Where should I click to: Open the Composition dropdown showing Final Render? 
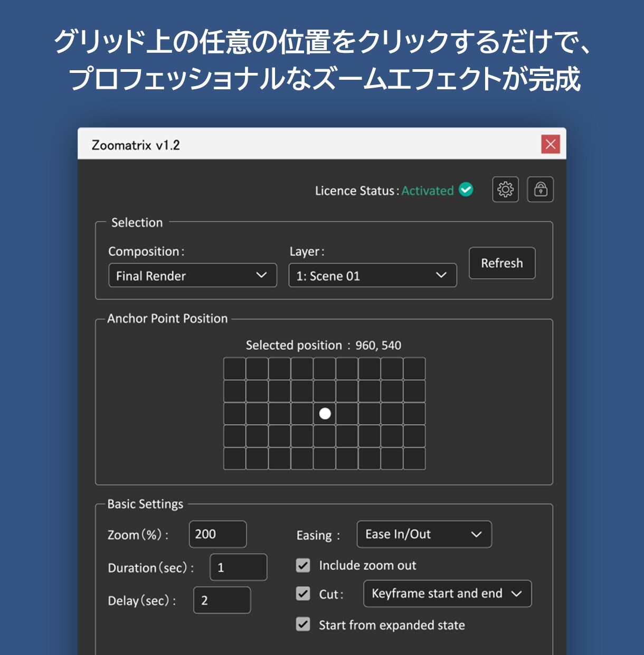(193, 275)
